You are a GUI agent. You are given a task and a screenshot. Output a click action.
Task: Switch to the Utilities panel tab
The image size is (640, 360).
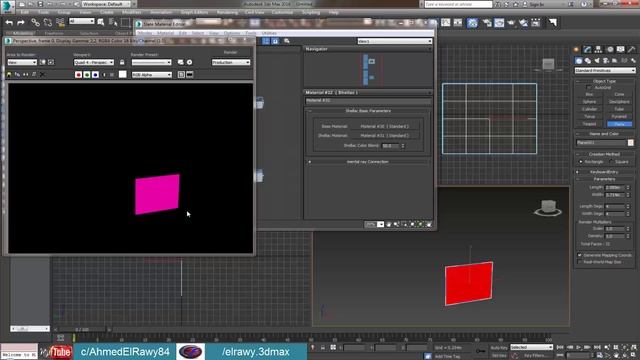point(631,49)
